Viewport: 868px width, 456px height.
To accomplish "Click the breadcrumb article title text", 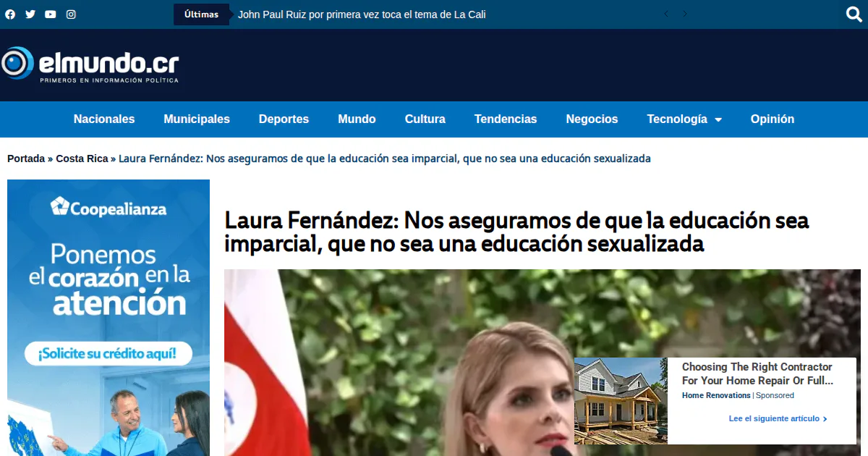I will (x=385, y=159).
